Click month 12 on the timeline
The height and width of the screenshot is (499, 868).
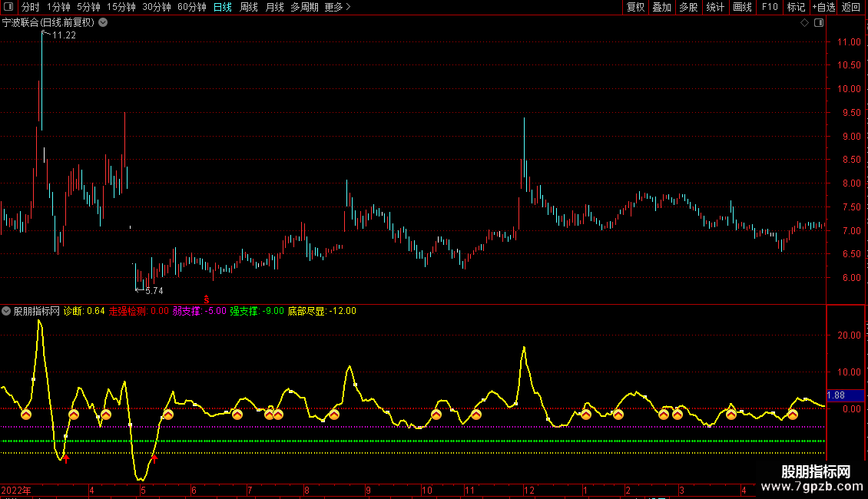(529, 490)
